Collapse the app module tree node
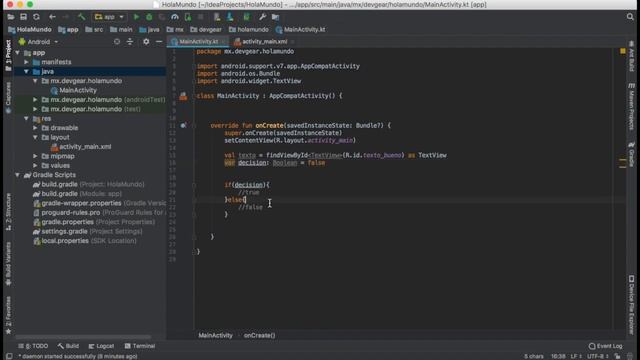The height and width of the screenshot is (360, 640). 18,53
